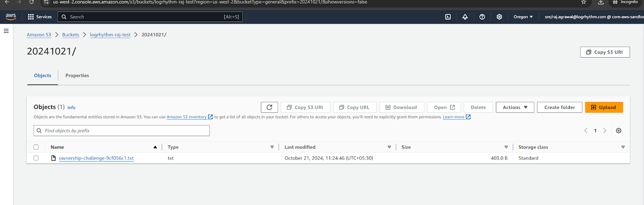This screenshot has width=644, height=205.
Task: Toggle the select all objects checkbox
Action: 36,147
